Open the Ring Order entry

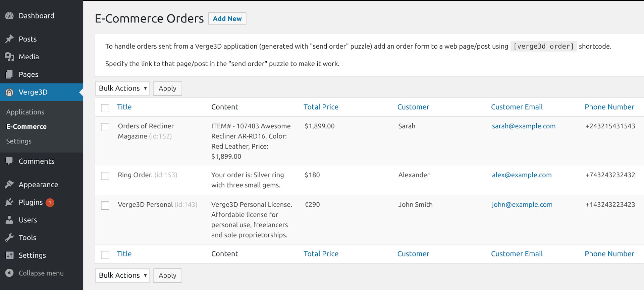[x=135, y=175]
